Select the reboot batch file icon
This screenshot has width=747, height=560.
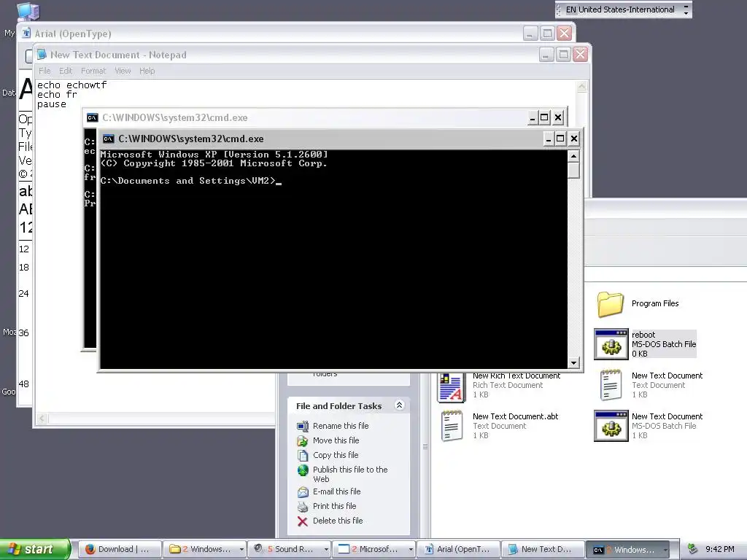611,344
